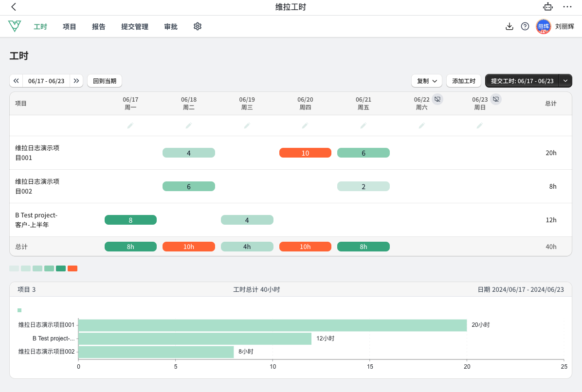Click the pencil edit icon under 06/17

(130, 125)
